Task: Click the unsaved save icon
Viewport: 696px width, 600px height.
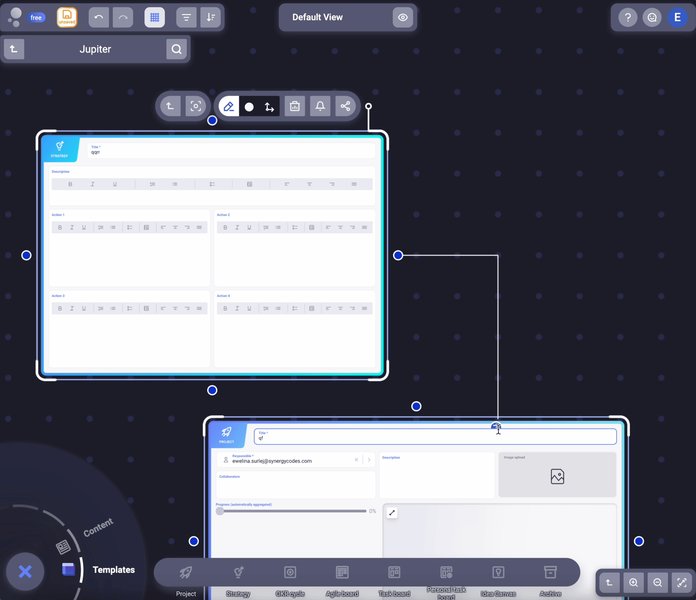Action: [67, 17]
